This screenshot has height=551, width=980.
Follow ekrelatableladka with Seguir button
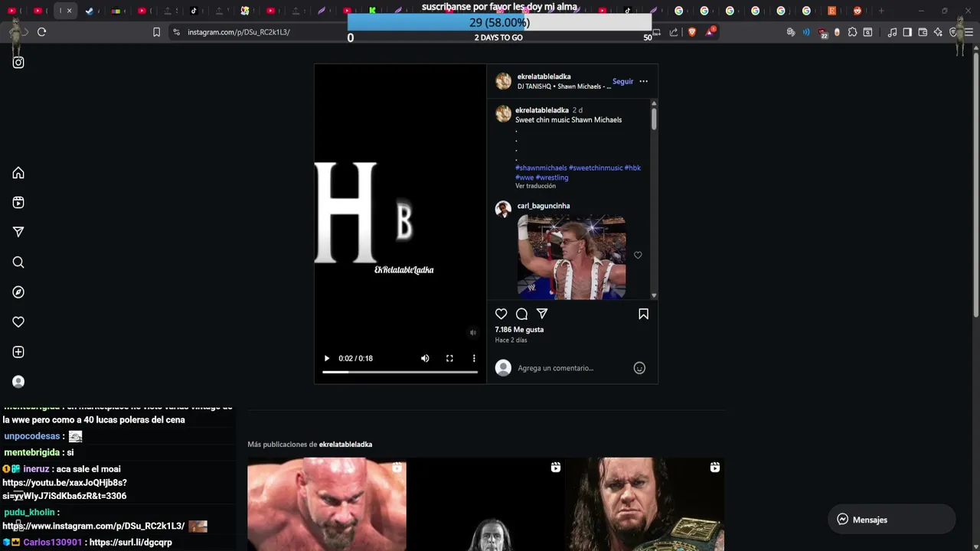[622, 81]
